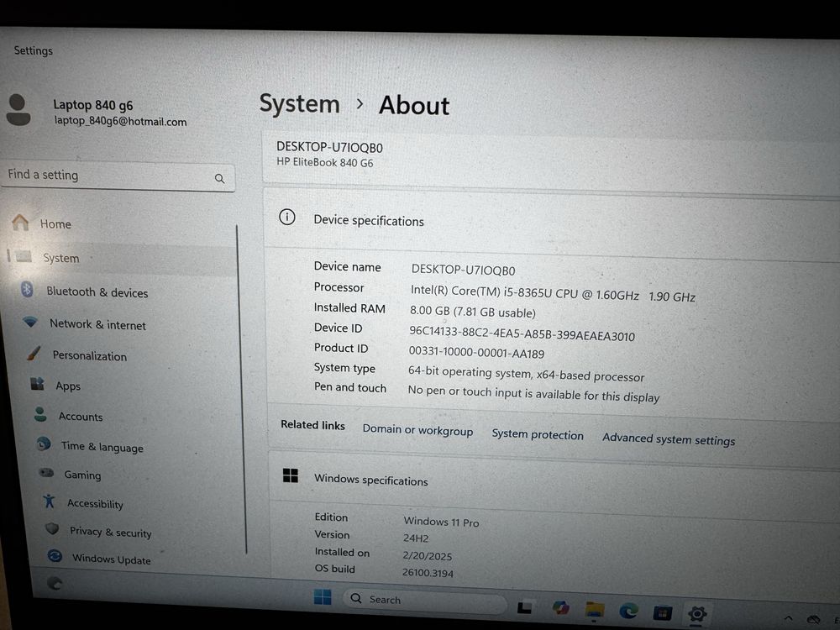This screenshot has height=630, width=840.
Task: Open System protection link
Action: [x=538, y=434]
